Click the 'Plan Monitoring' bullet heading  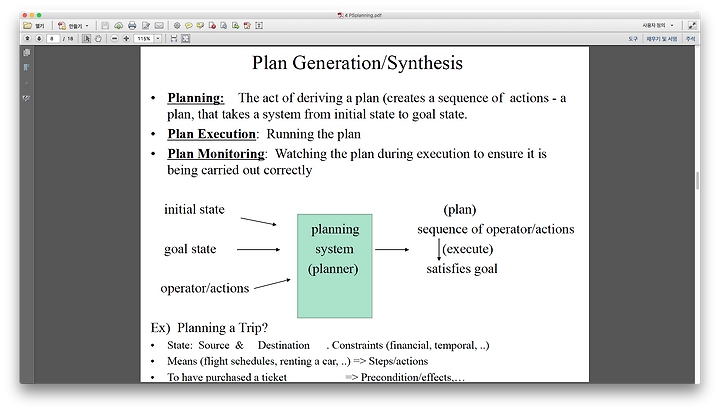click(x=216, y=153)
